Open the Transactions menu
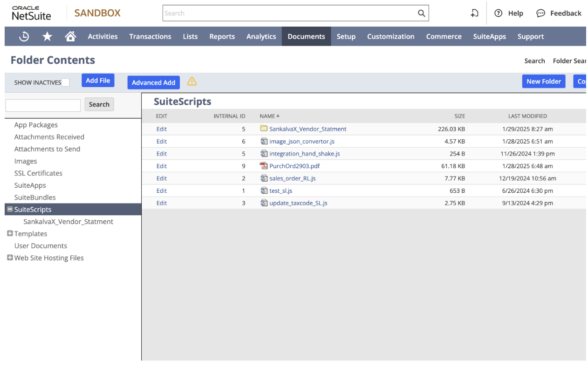This screenshot has height=368, width=588. coord(150,36)
